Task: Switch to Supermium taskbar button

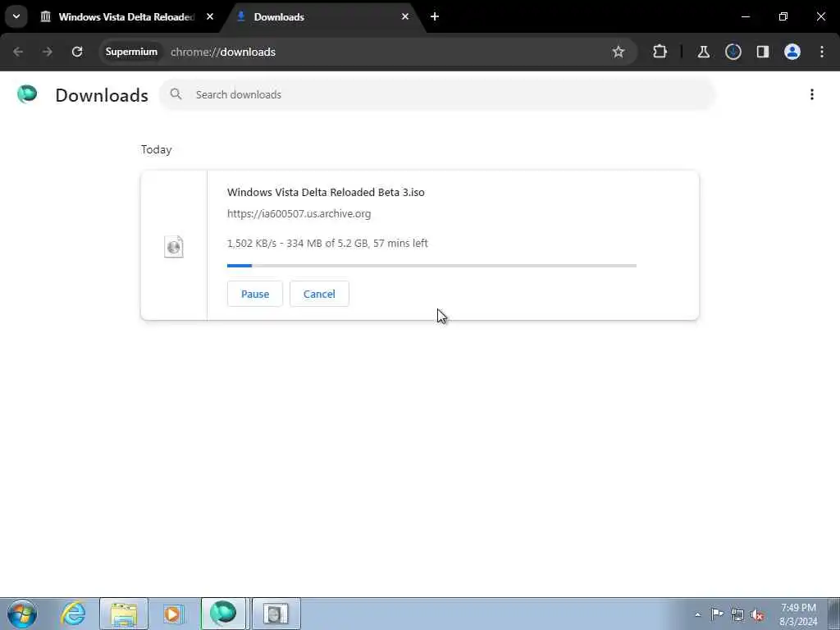Action: (223, 614)
